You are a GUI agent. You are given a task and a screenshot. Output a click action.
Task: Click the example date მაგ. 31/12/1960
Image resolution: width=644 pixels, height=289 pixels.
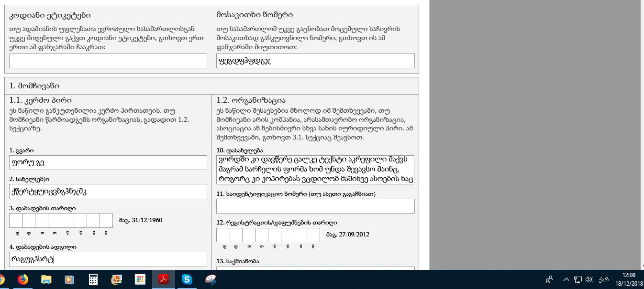pyautogui.click(x=141, y=220)
